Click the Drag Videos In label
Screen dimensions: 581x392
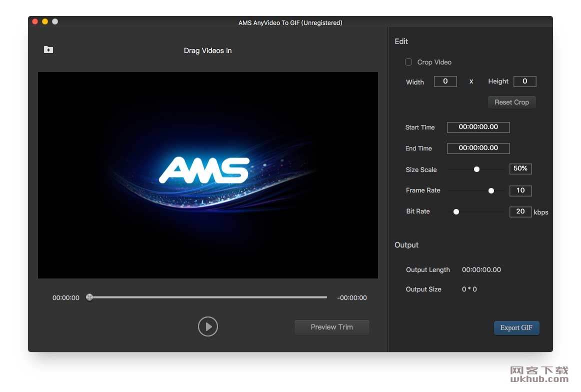pyautogui.click(x=208, y=51)
